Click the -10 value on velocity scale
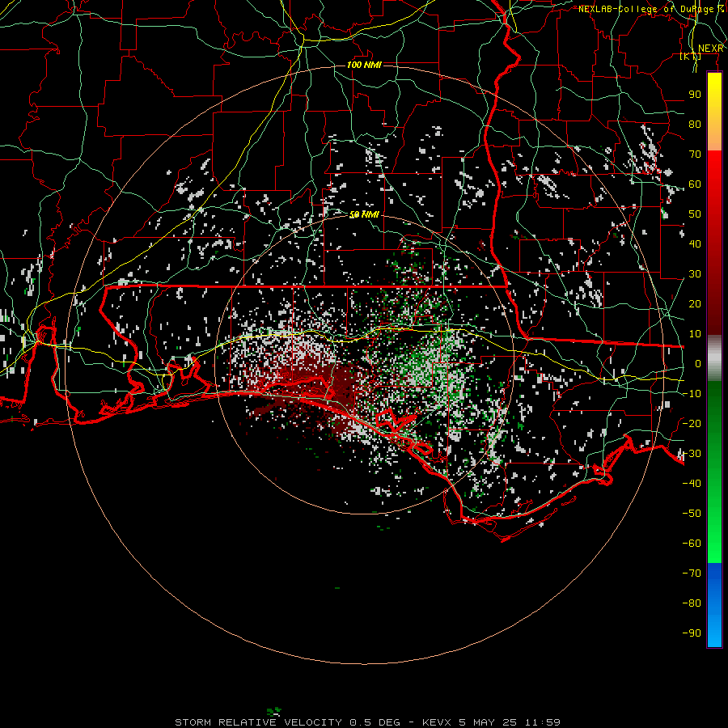728x728 pixels. pos(692,394)
